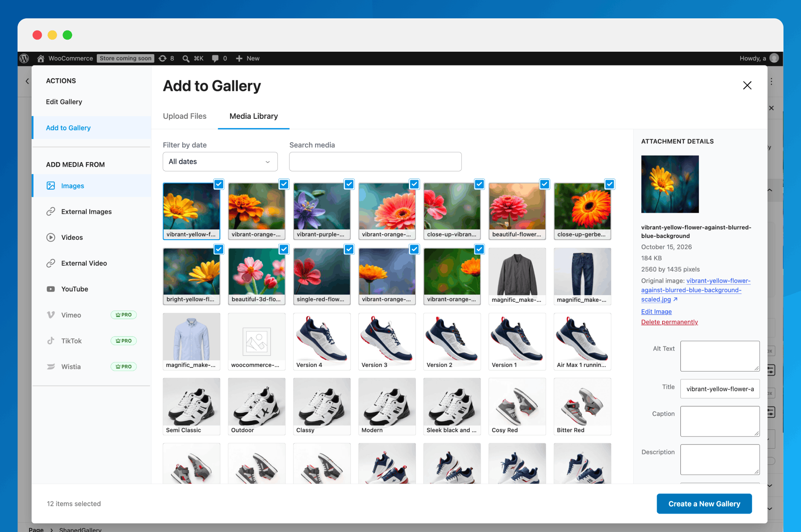Deselect the beautiful-flower image checkbox
Screen dimensions: 801x532
[544, 184]
